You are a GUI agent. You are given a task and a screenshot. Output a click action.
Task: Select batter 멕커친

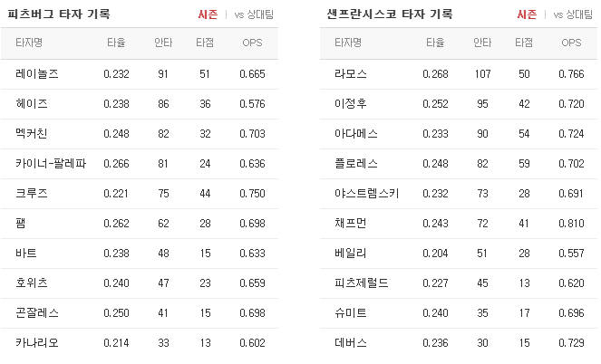[x=32, y=133]
